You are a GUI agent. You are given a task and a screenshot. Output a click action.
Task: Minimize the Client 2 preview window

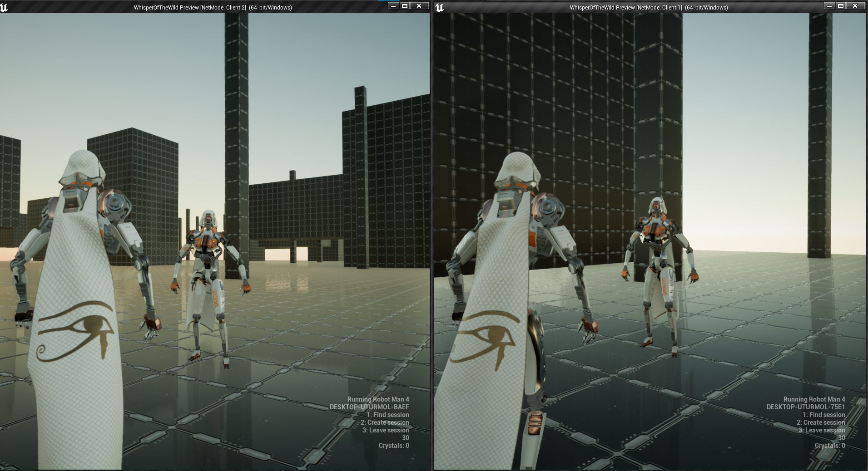[x=393, y=6]
